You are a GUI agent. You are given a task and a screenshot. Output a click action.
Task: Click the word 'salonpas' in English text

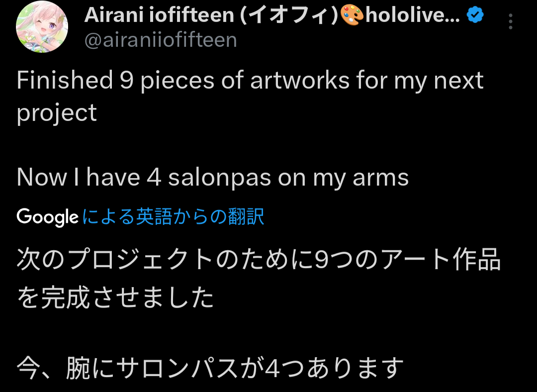[220, 178]
